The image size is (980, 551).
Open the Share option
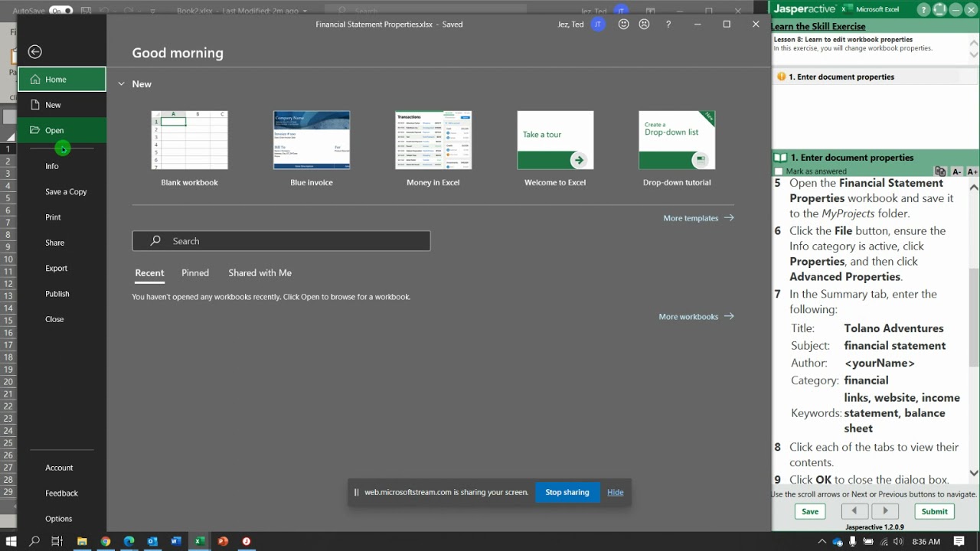(x=62, y=243)
